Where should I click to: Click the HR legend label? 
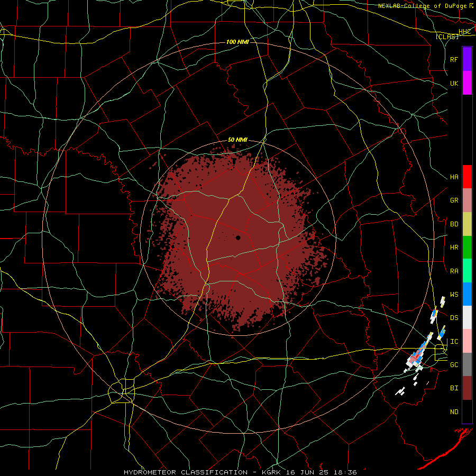(x=454, y=248)
